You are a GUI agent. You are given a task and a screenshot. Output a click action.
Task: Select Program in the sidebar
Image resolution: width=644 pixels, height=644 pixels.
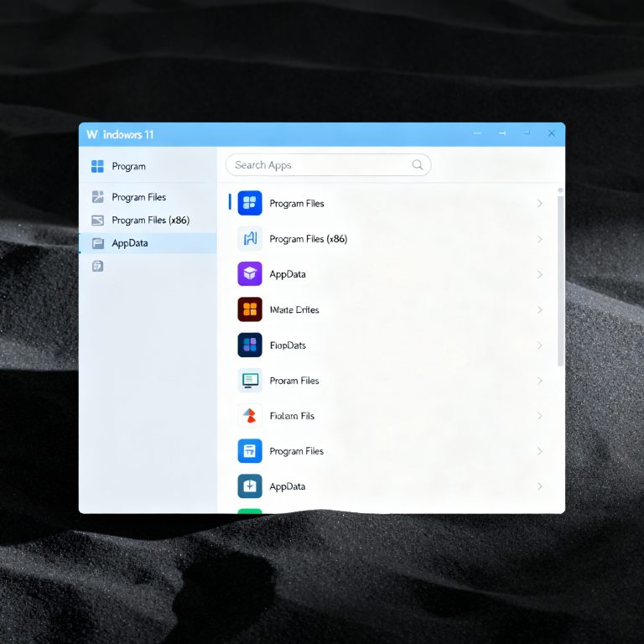148,166
